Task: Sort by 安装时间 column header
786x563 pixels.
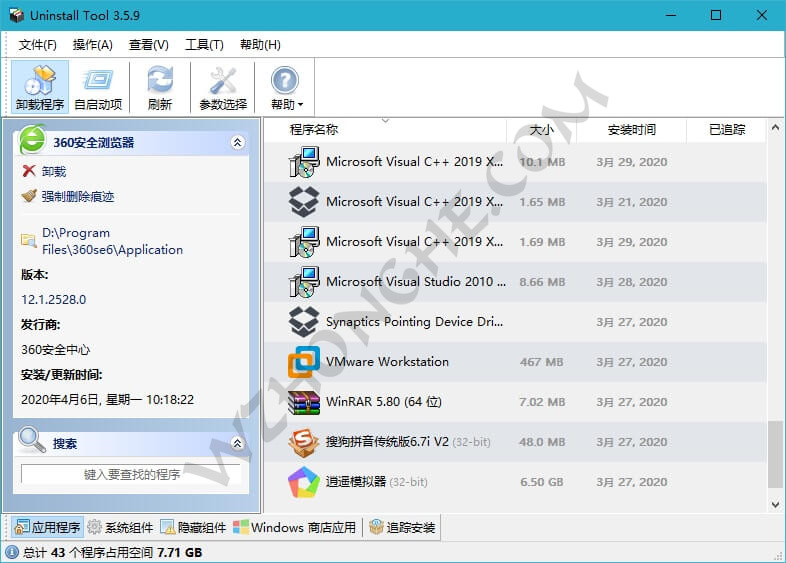Action: (x=631, y=130)
